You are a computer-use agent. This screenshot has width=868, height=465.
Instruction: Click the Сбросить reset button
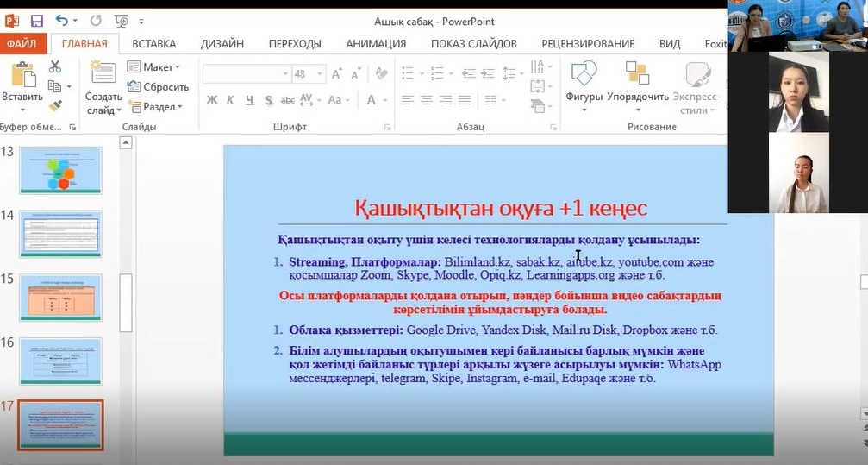tap(159, 86)
